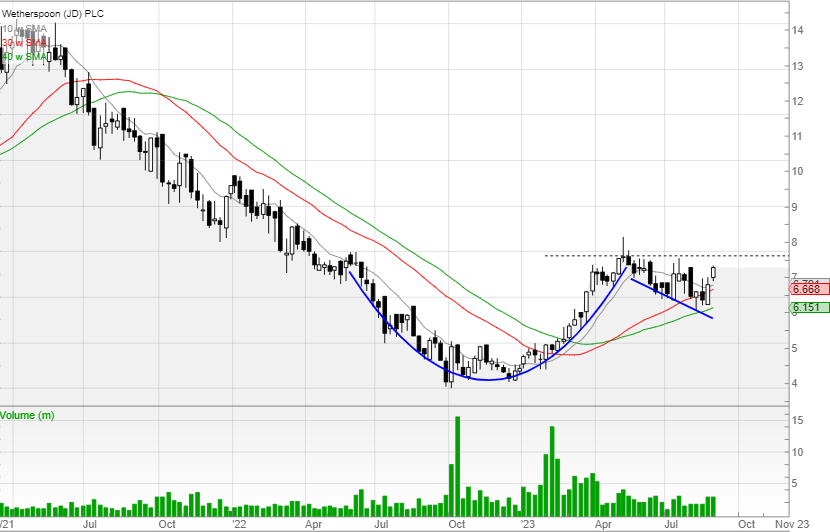
Task: Click the 14 price axis label
Action: coord(797,30)
